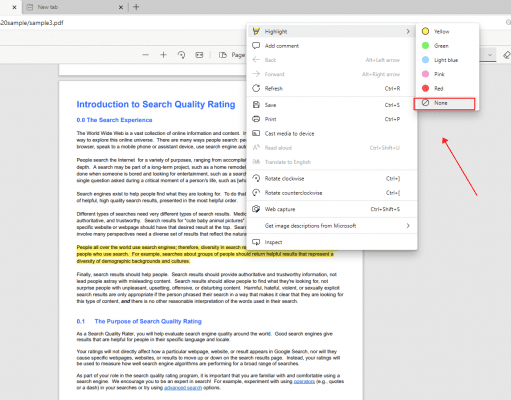Click the Highlight pen icon in context menu
This screenshot has height=400, width=511.
(x=256, y=31)
